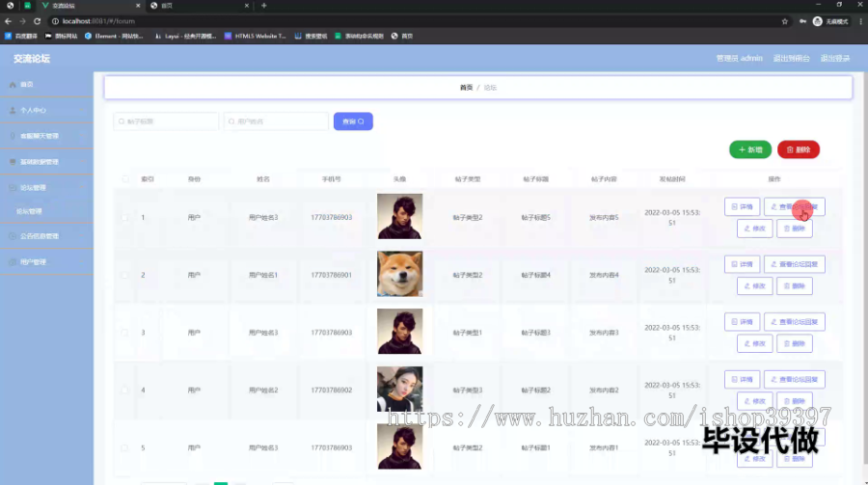The width and height of the screenshot is (868, 485).
Task: Click phone number 17703786901 cell
Action: pos(331,275)
